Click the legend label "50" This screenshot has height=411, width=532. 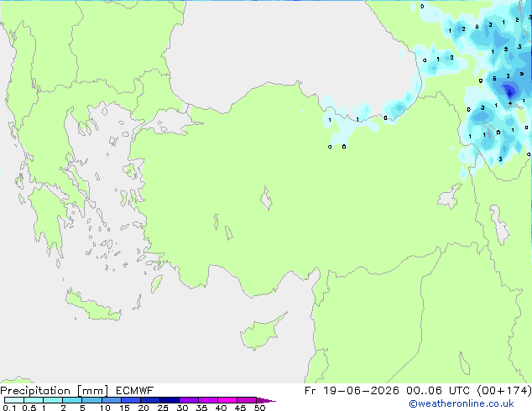coord(259,408)
